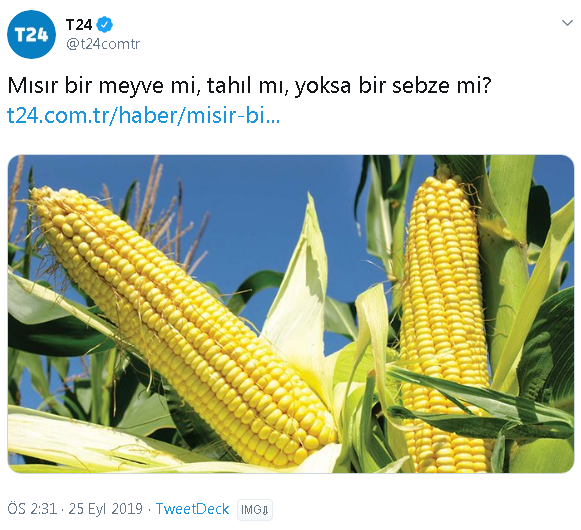581x530 pixels.
Task: Open the T24 round profile avatar
Action: (31, 34)
